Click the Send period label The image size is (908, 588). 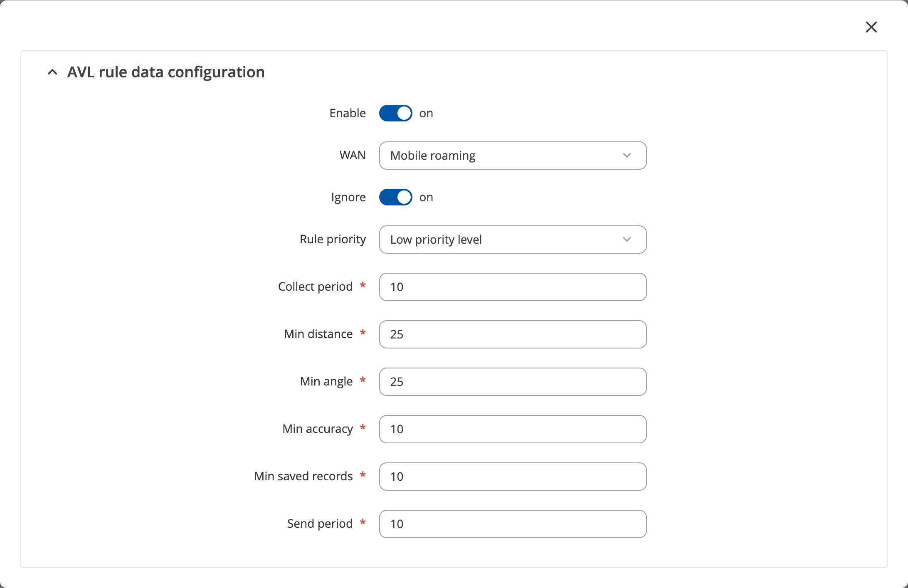pyautogui.click(x=320, y=524)
